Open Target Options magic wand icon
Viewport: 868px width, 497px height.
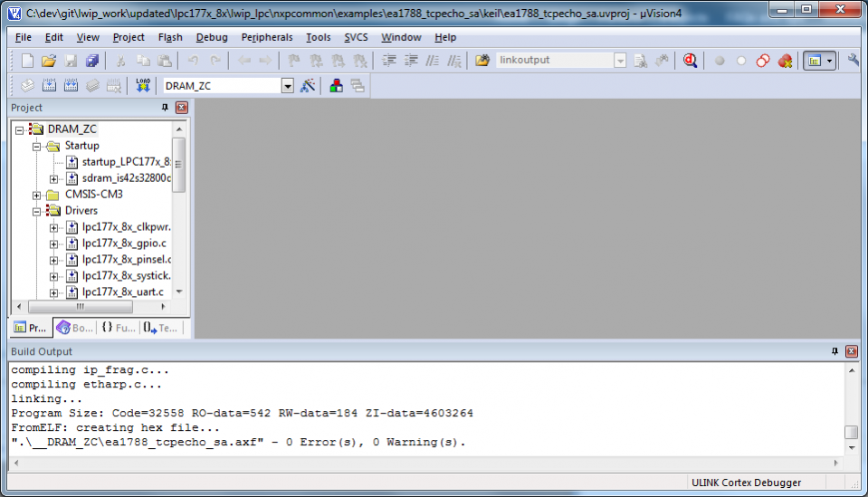click(x=307, y=86)
